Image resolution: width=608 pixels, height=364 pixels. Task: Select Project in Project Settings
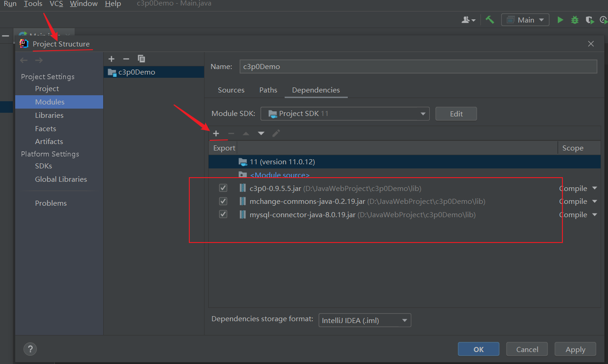47,88
